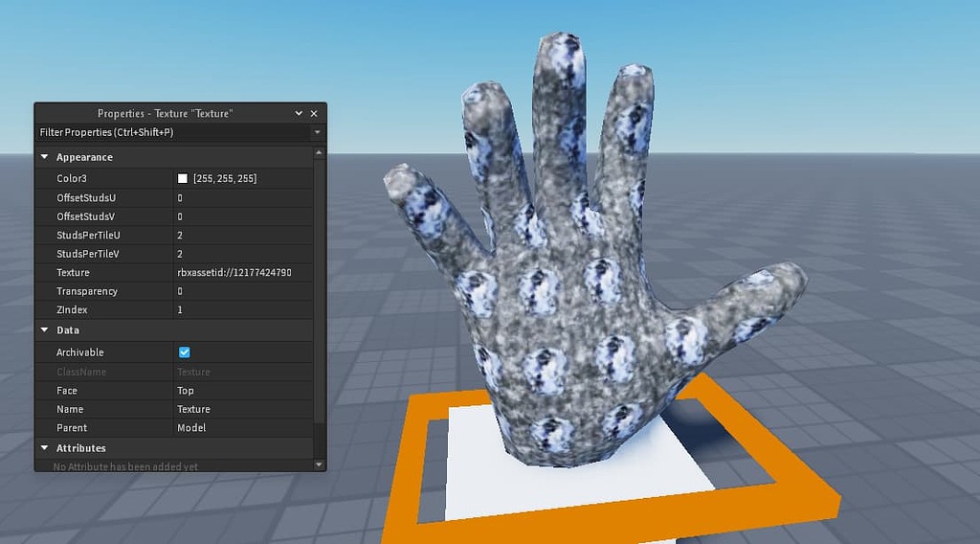
Task: Click the Properties panel scrollbar thumb
Action: (x=320, y=290)
